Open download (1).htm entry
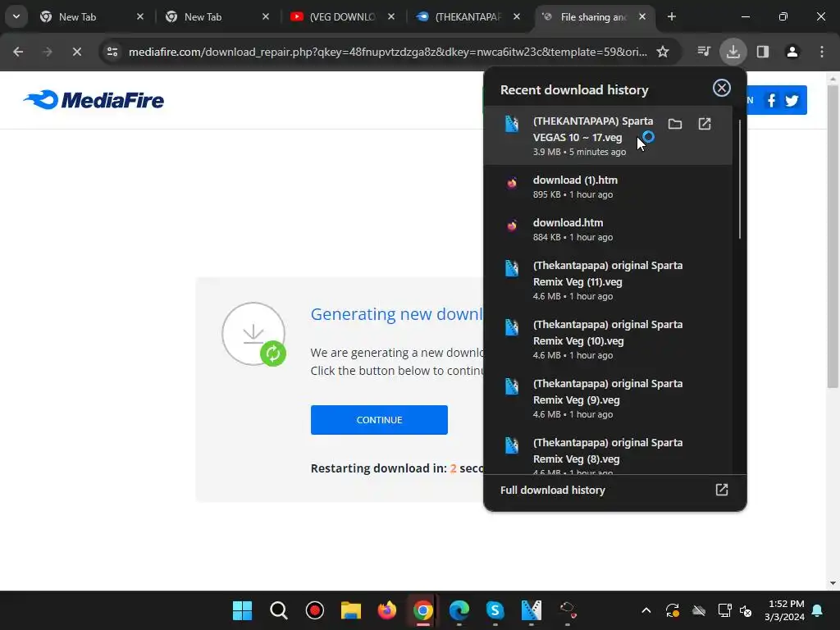Screen dimensions: 840x630 (608, 186)
